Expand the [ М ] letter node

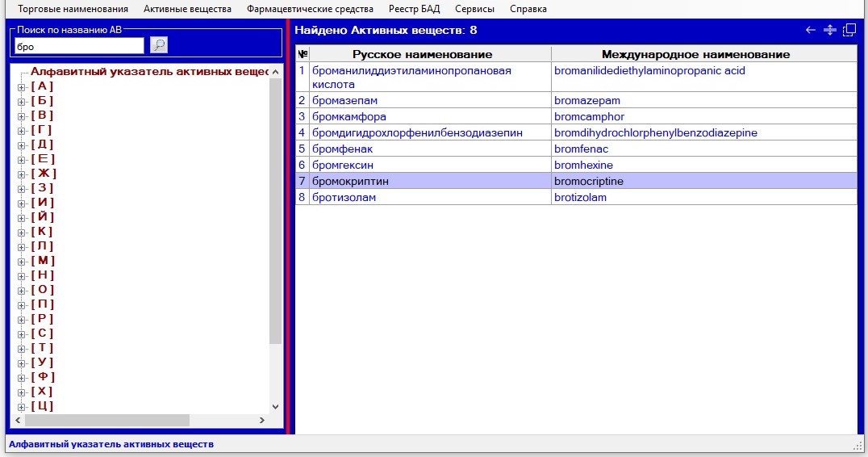point(22,261)
